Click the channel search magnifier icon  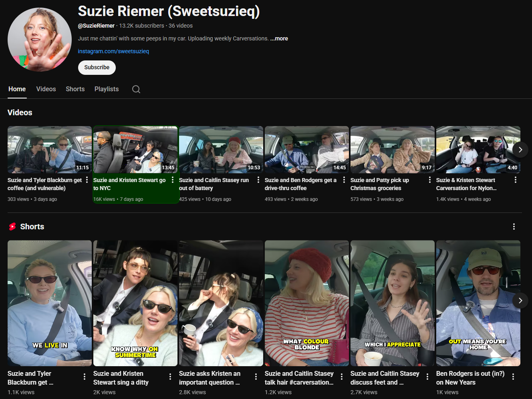[x=136, y=89]
